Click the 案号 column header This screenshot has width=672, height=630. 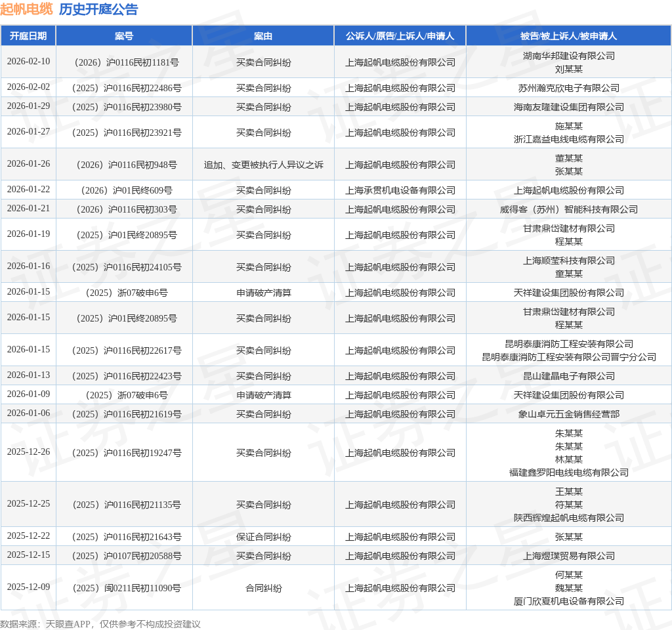click(124, 36)
